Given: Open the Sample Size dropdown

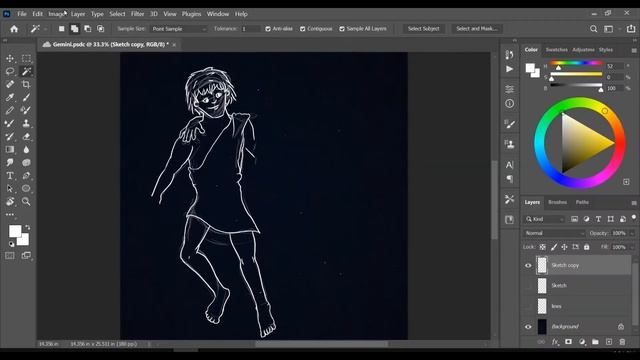Looking at the screenshot, I should pos(179,29).
